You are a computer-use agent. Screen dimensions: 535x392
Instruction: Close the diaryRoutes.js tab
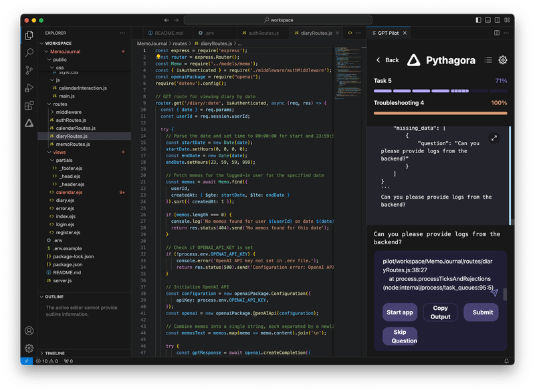[338, 33]
